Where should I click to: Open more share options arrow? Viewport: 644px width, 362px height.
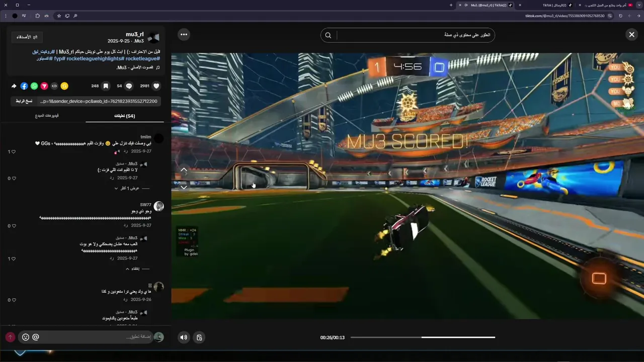pos(14,86)
